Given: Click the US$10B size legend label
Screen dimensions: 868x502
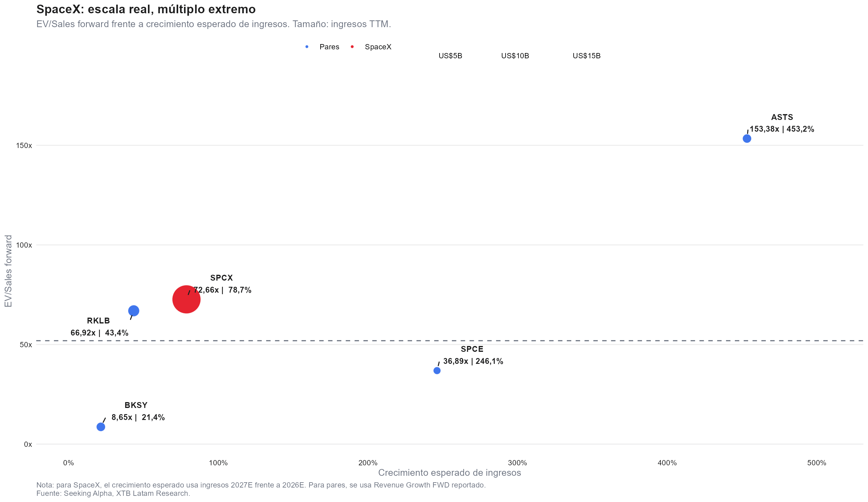Looking at the screenshot, I should click(515, 56).
